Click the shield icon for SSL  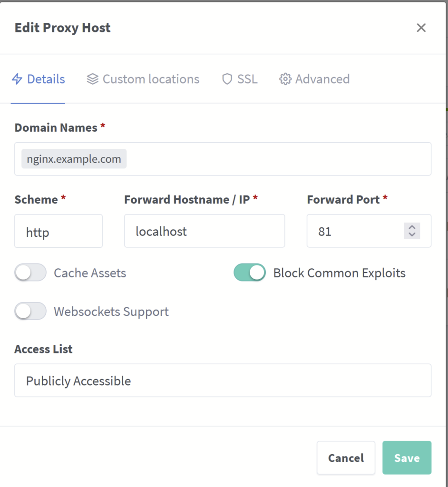click(x=227, y=79)
